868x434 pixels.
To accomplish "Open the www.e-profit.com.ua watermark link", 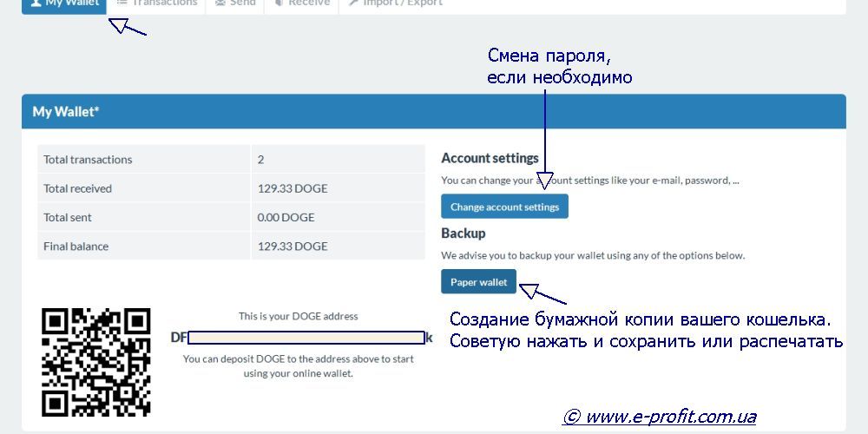I will (x=660, y=418).
